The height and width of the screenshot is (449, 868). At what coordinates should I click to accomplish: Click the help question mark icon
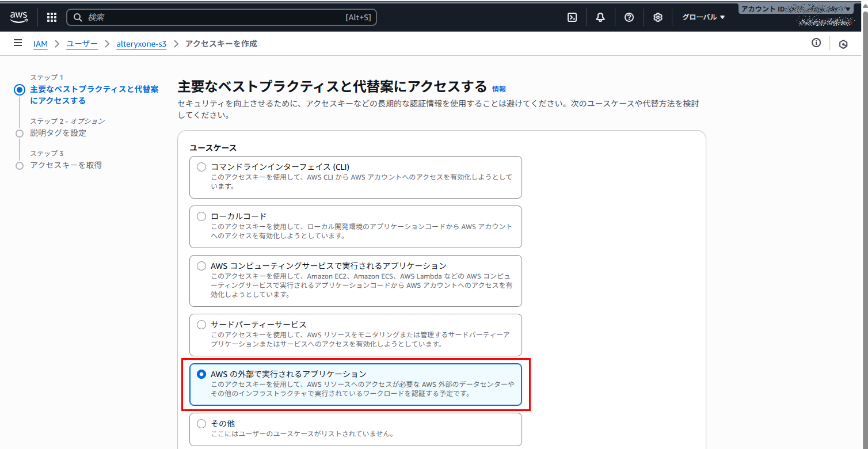click(629, 17)
